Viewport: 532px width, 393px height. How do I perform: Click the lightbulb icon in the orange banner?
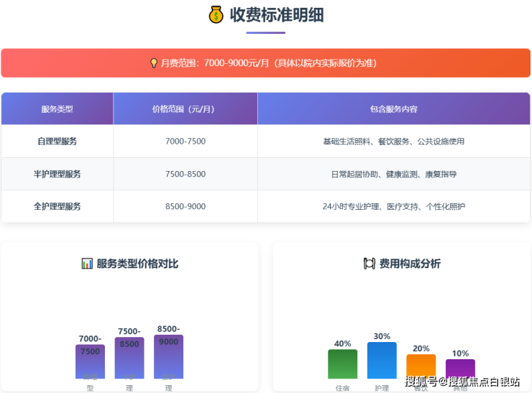(x=153, y=63)
